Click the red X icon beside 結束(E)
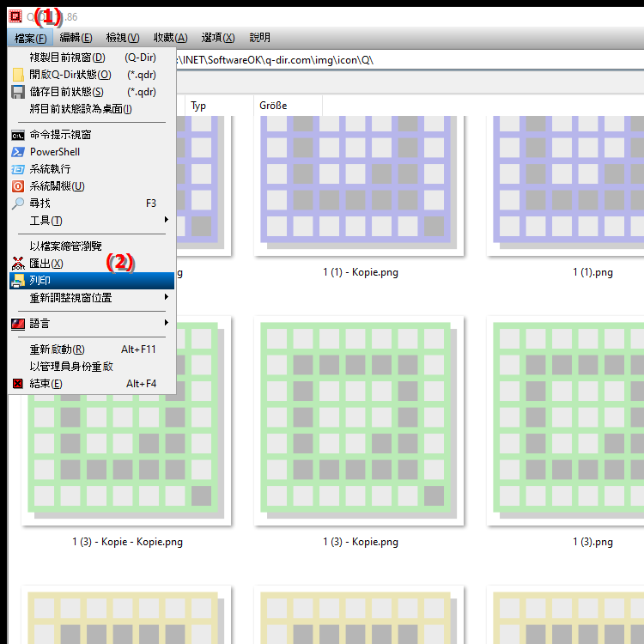Image resolution: width=644 pixels, height=644 pixels. point(18,384)
